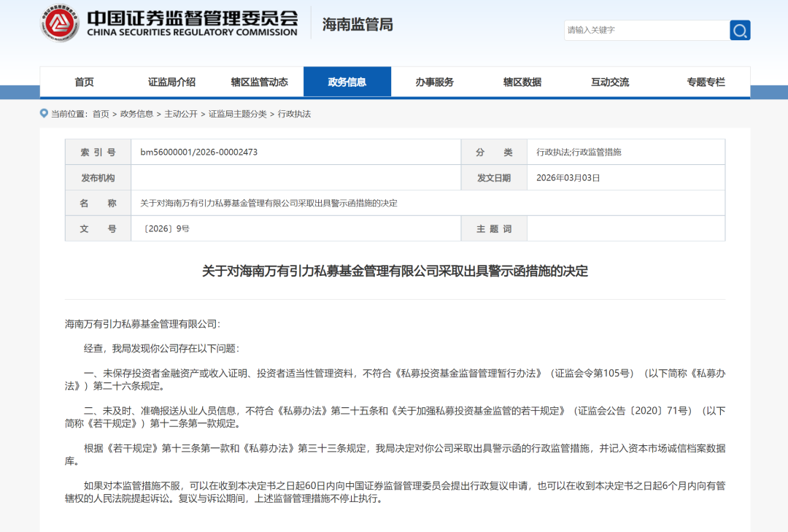Click the bold article headline 关于对海南万有引力…的决定

click(x=395, y=271)
